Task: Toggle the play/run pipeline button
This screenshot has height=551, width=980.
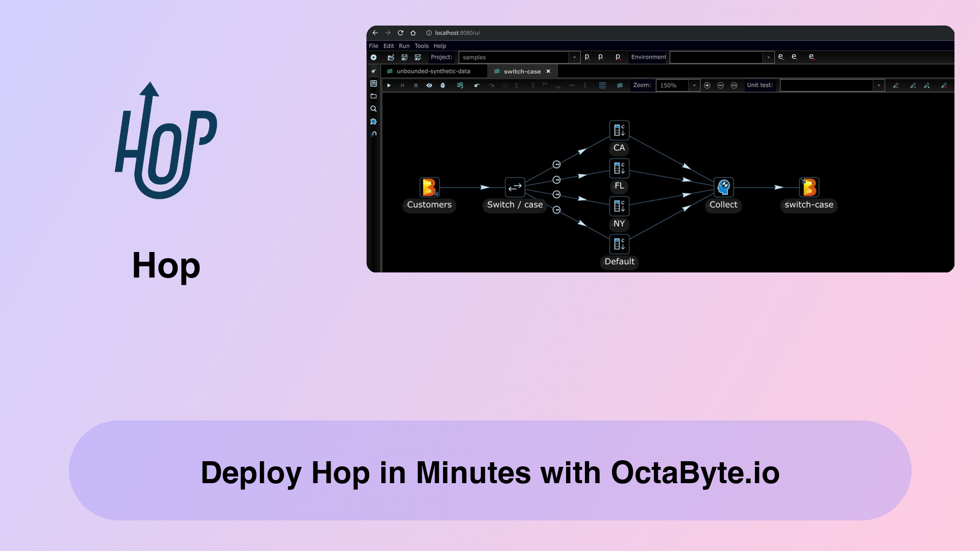Action: click(x=388, y=85)
